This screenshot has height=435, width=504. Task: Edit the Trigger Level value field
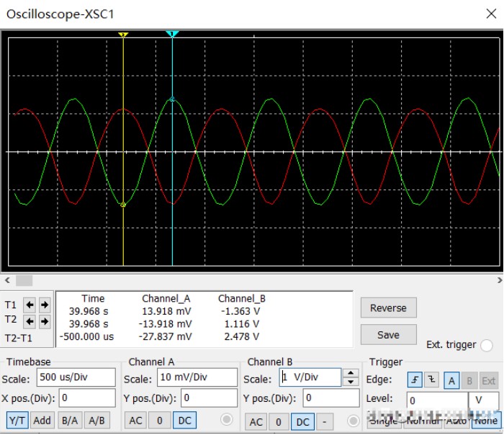(437, 400)
